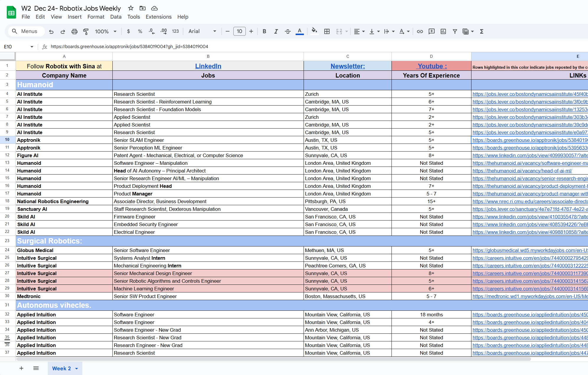Open the Format menu
Image resolution: width=588 pixels, height=375 pixels.
pyautogui.click(x=96, y=17)
